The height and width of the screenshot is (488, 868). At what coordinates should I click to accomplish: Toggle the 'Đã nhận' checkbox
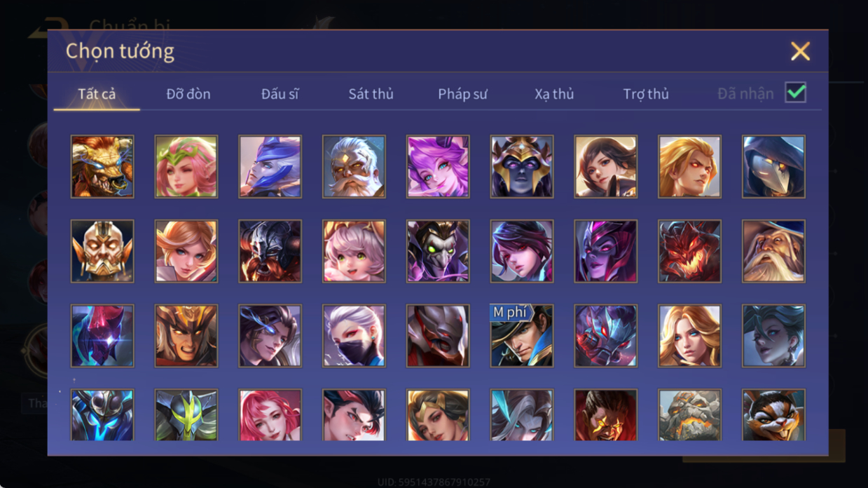click(795, 93)
